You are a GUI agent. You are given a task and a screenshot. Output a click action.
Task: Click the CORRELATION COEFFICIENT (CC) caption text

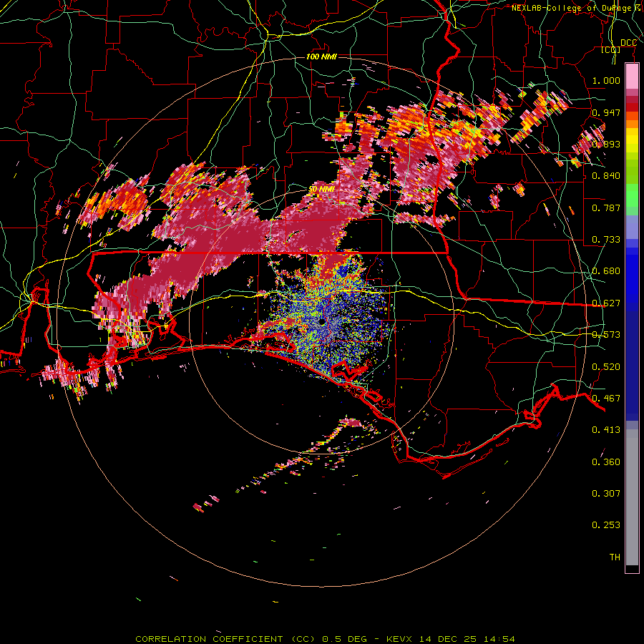click(225, 639)
